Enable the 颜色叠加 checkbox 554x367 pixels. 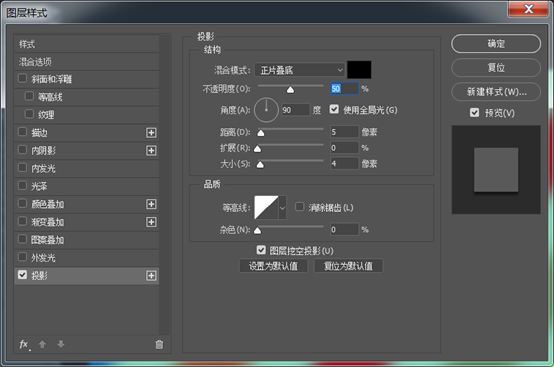coord(22,203)
